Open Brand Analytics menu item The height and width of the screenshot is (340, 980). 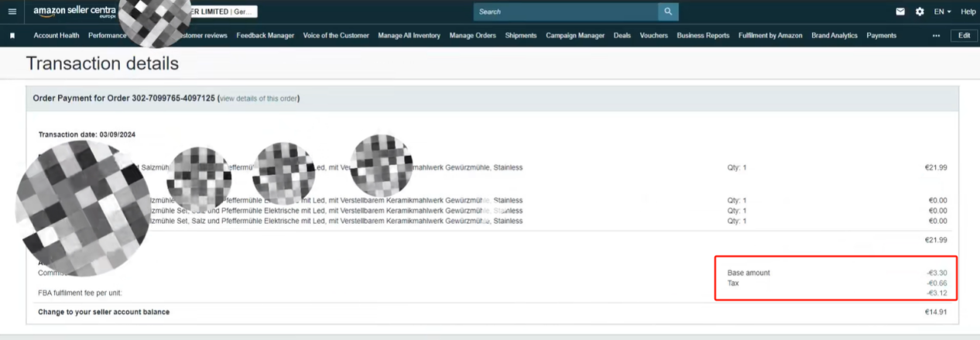click(x=834, y=36)
